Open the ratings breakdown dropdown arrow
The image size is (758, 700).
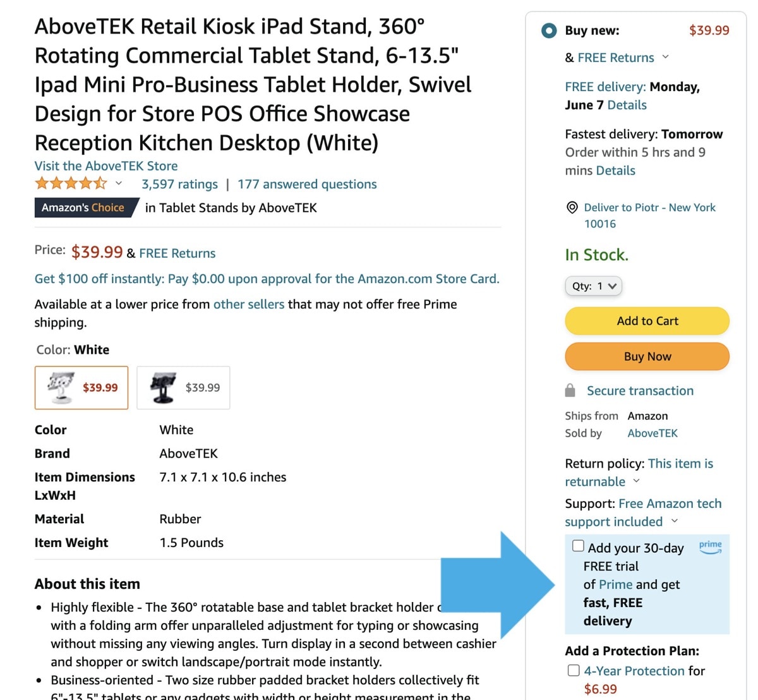click(x=119, y=184)
